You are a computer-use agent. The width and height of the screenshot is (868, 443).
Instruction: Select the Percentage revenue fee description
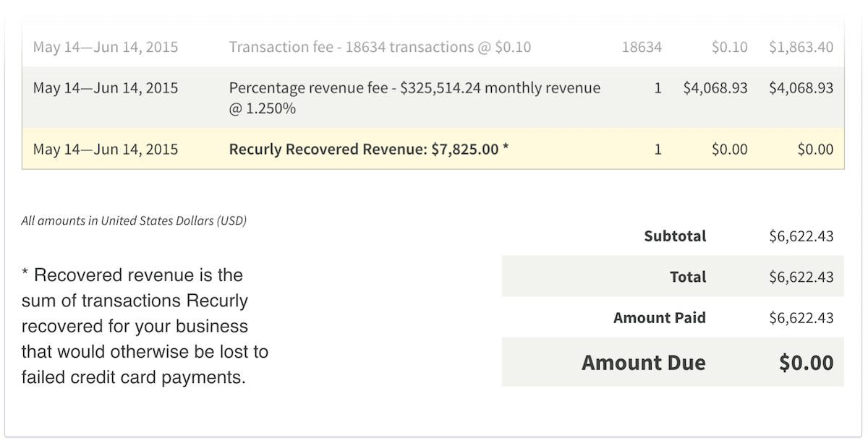coord(414,98)
